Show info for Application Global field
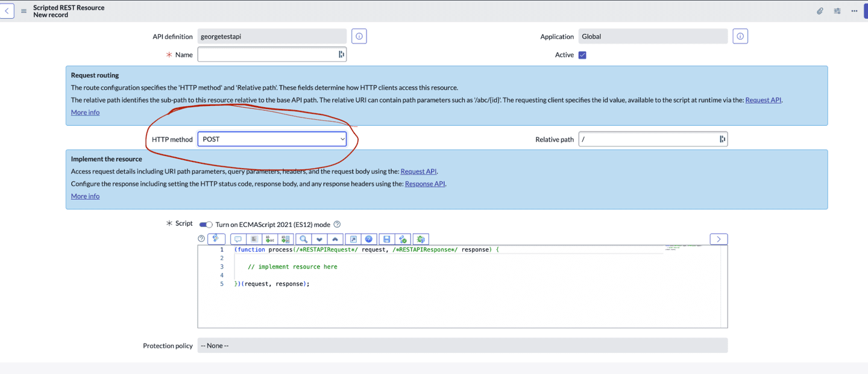The image size is (868, 374). click(740, 36)
